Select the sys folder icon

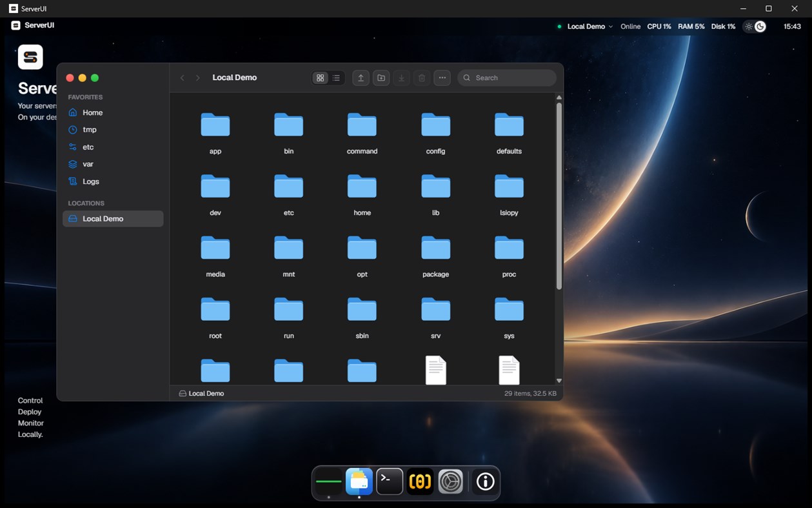(x=509, y=309)
